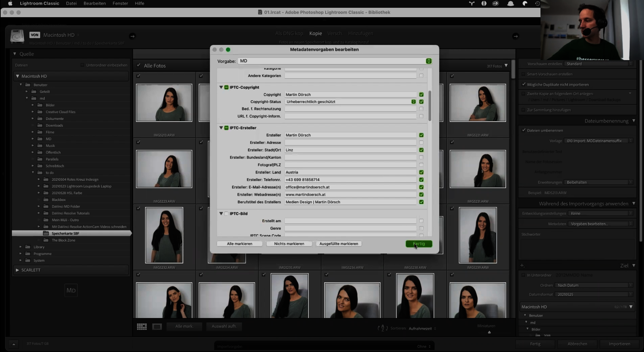The image size is (644, 352).
Task: Collapse the IPTC-Copyright section
Action: [x=221, y=87]
